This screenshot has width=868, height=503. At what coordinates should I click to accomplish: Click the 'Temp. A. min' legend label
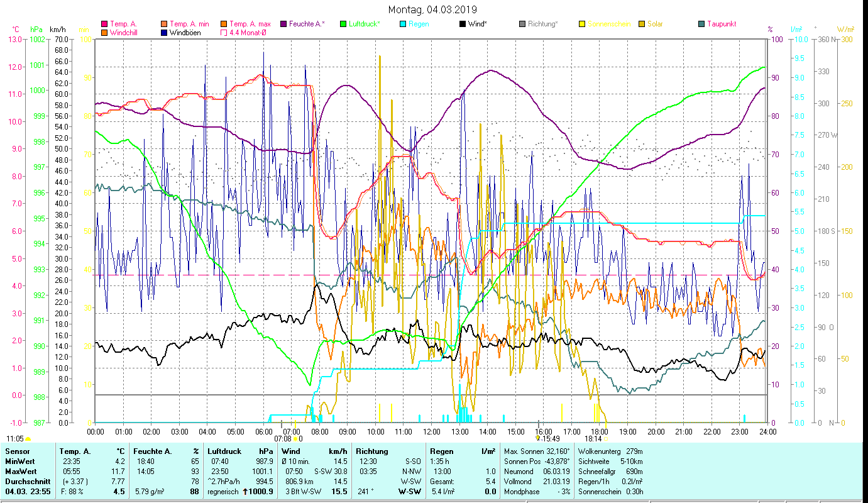pyautogui.click(x=189, y=25)
